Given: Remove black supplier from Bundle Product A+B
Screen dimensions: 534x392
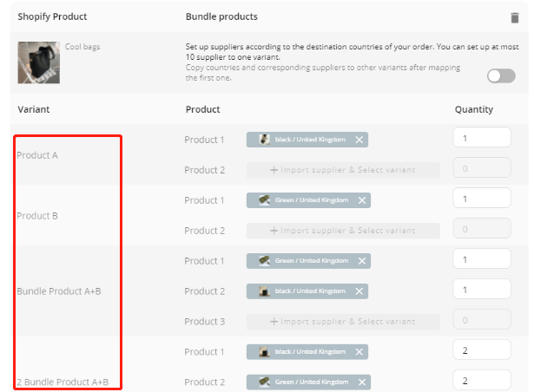Looking at the screenshot, I should point(359,291).
